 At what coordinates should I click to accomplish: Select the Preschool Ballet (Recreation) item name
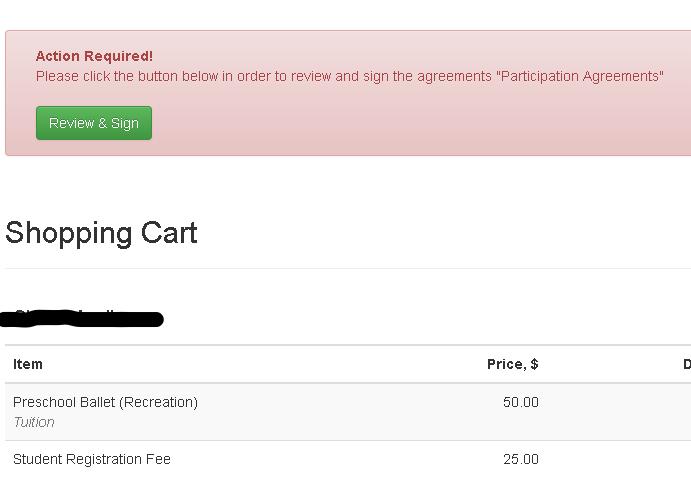click(x=105, y=402)
